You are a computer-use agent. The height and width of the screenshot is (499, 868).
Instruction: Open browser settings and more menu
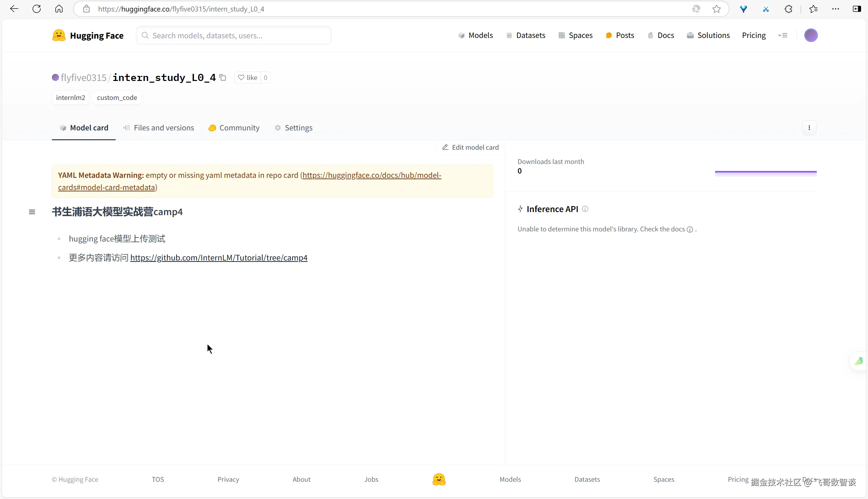[x=835, y=9]
